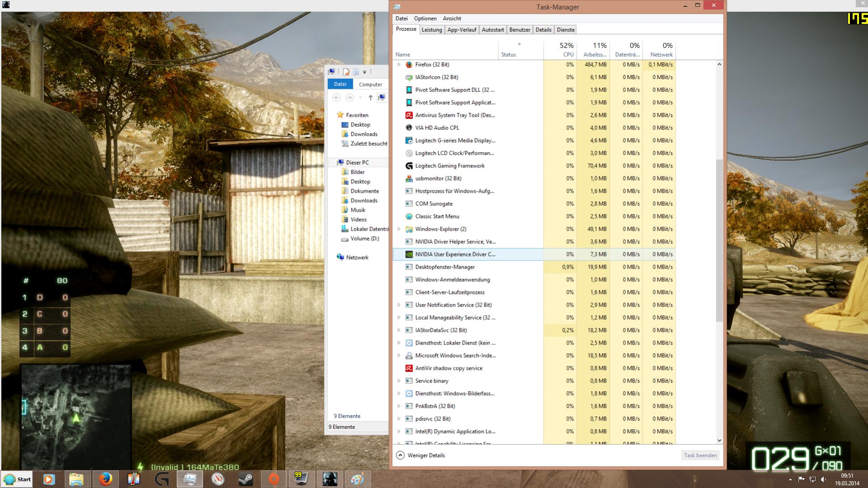Expand the PnkBstrA (32 Bit) entry
This screenshot has width=868, height=488.
[399, 407]
